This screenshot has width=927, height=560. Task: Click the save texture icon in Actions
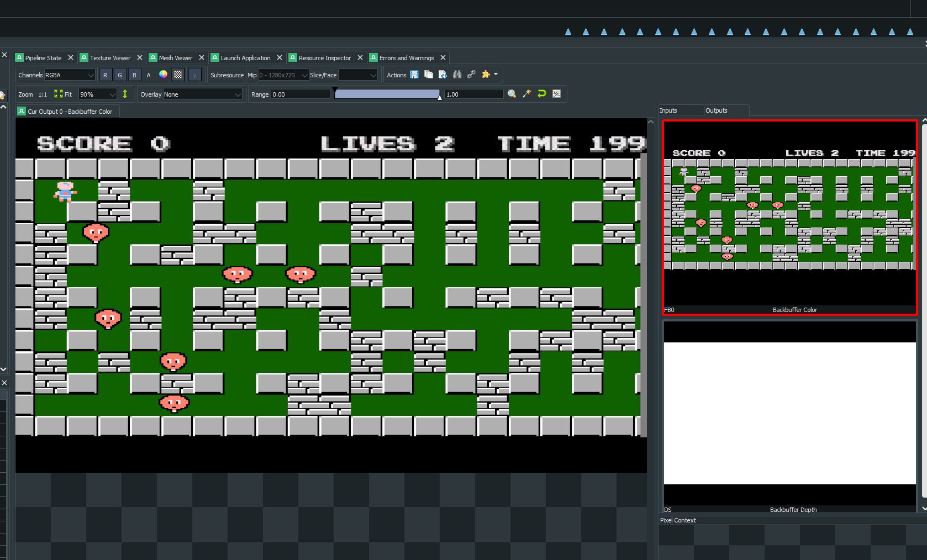pos(414,75)
